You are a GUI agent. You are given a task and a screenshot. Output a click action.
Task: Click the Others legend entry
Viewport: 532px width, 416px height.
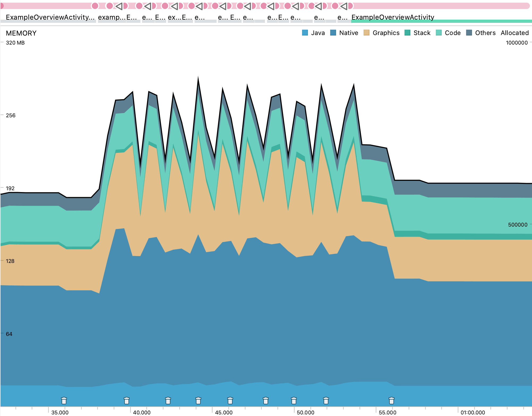(485, 33)
